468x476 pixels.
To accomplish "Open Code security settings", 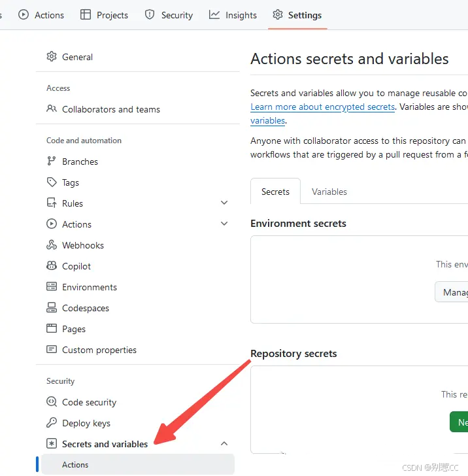I will click(x=138, y=402).
